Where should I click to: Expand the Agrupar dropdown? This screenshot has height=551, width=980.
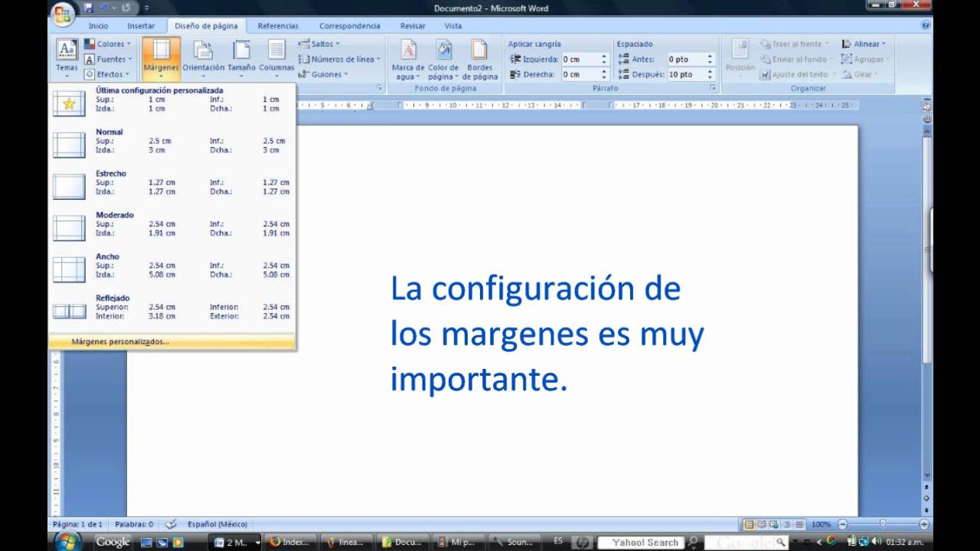[865, 59]
